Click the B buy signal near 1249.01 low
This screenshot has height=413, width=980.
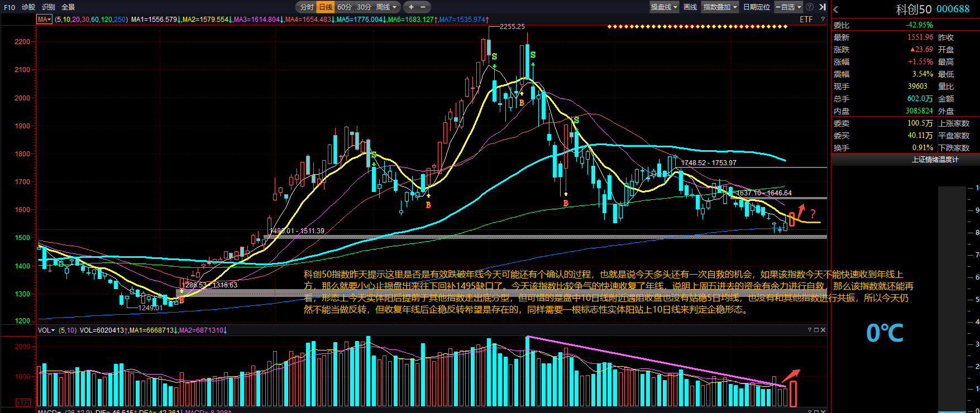181,300
